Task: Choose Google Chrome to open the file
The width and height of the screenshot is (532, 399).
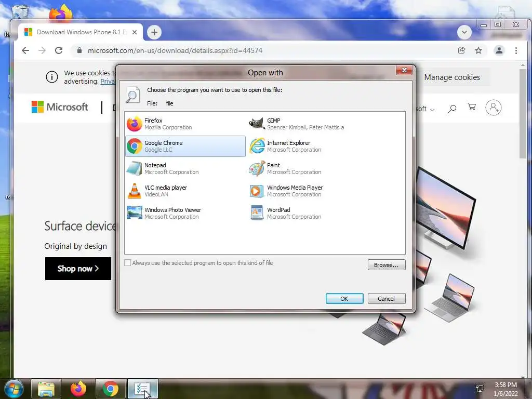Action: click(x=185, y=146)
